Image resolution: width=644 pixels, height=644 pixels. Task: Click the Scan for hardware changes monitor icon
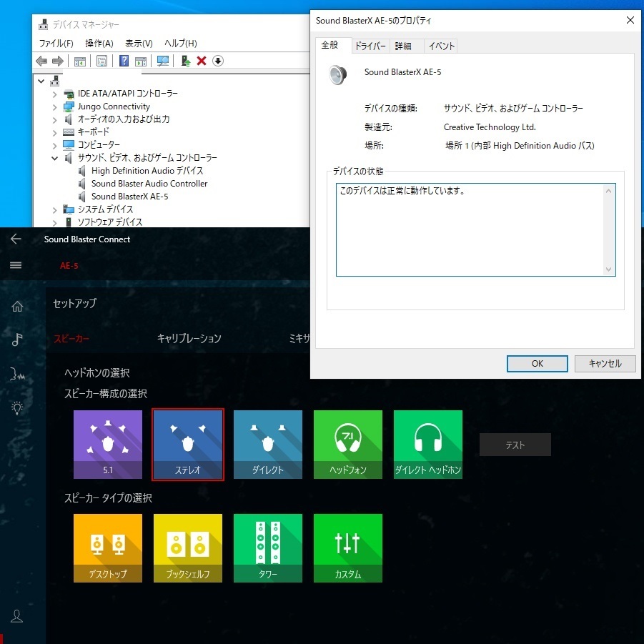coord(163,61)
